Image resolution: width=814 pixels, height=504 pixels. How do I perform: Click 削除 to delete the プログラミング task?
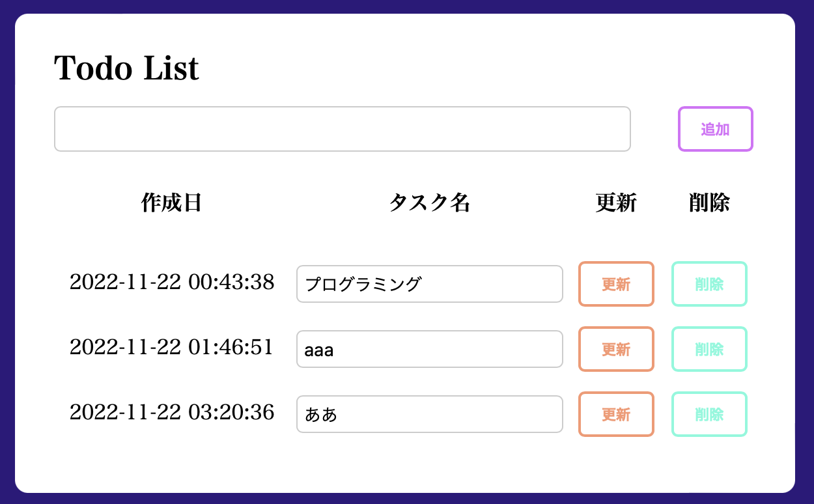click(709, 284)
